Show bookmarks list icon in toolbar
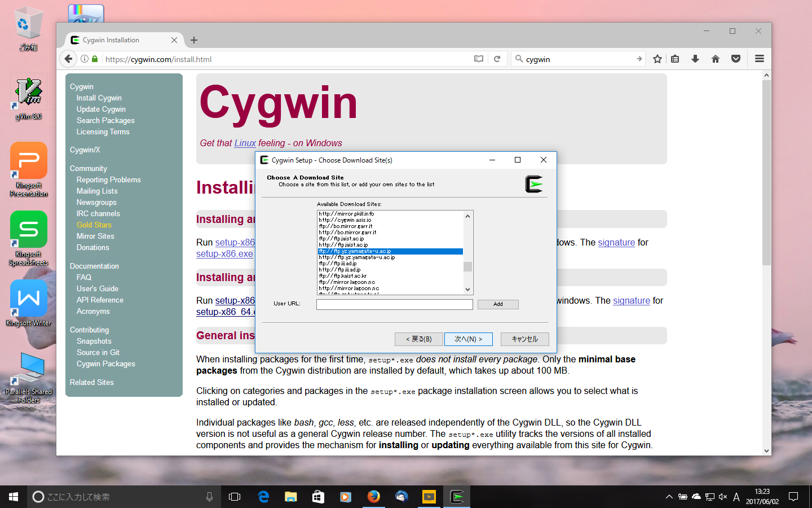812x508 pixels. pyautogui.click(x=675, y=59)
